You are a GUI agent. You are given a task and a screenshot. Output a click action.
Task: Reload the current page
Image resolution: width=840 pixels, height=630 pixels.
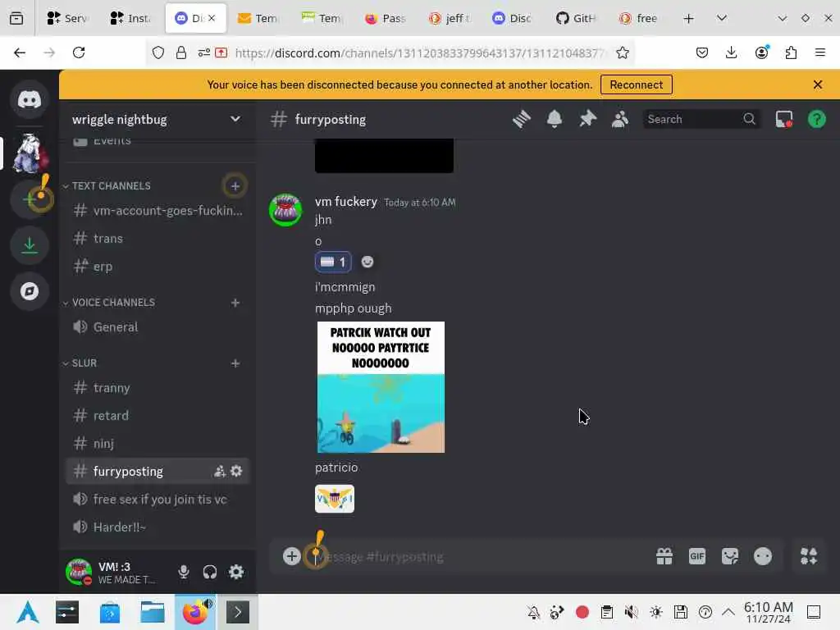pos(79,52)
